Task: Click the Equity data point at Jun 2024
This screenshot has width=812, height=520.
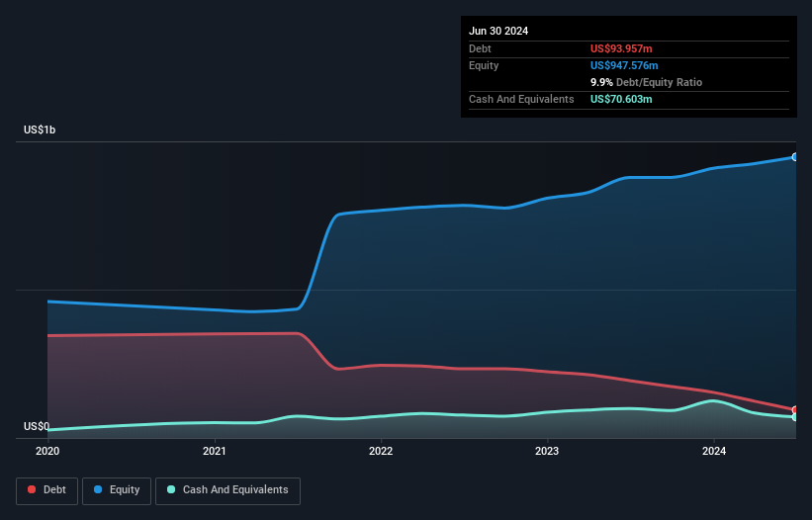Action: (x=795, y=157)
